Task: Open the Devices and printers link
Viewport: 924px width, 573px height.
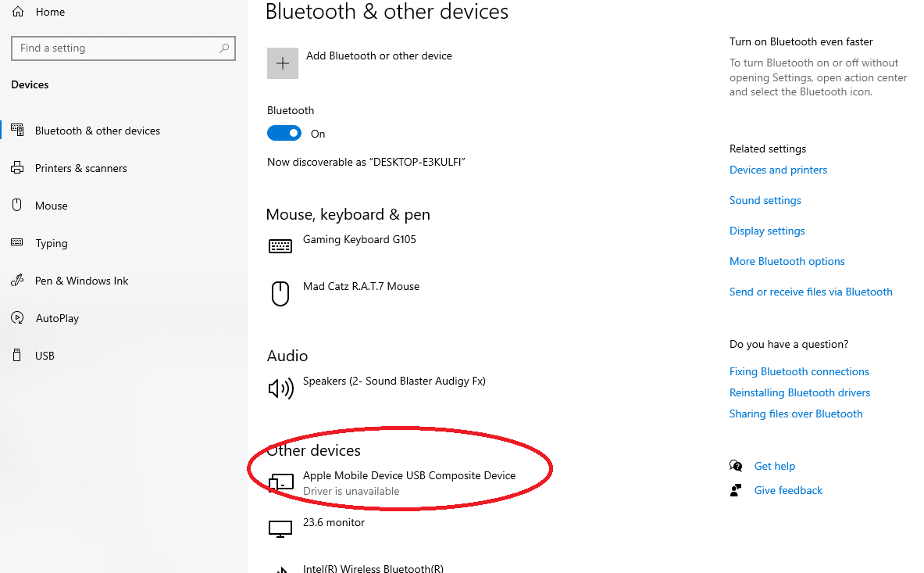Action: (x=778, y=170)
